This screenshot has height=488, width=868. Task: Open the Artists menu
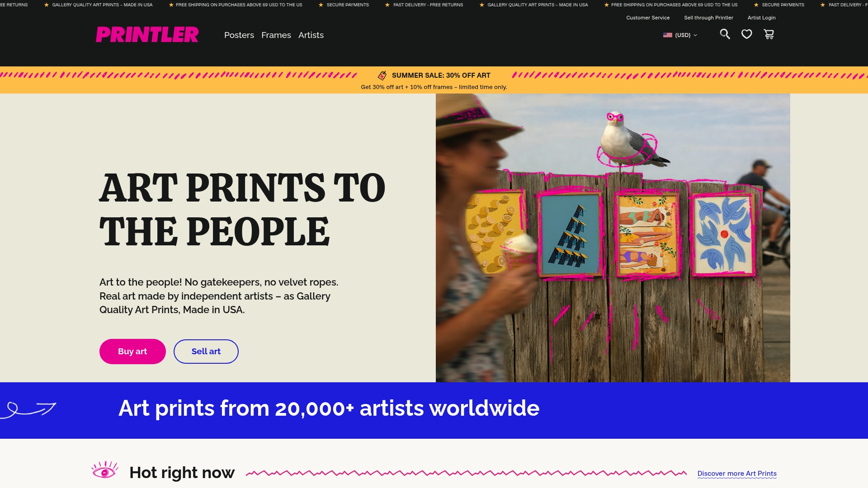(x=311, y=35)
